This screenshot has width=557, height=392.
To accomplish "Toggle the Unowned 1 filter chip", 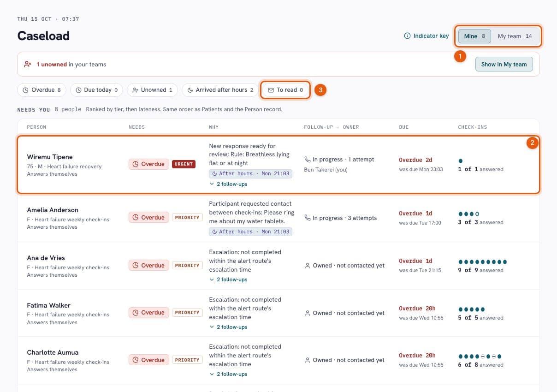I will tap(152, 90).
